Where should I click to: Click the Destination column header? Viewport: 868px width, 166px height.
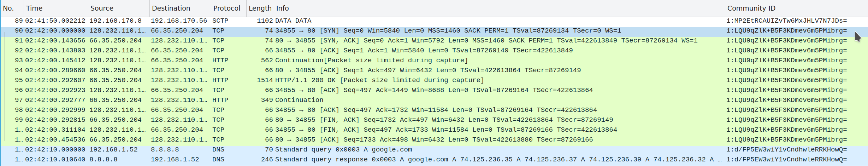pyautogui.click(x=180, y=8)
